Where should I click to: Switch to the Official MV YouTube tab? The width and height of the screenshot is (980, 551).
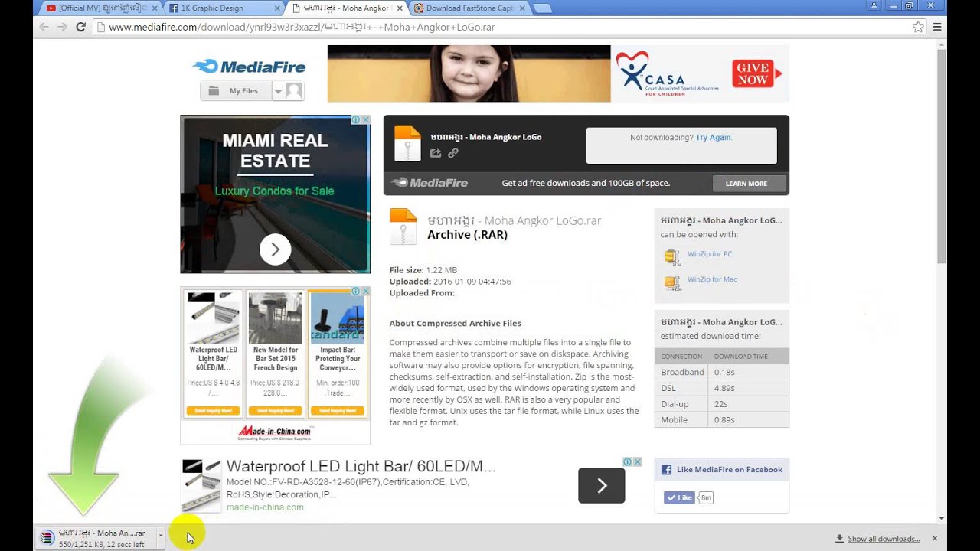(x=102, y=8)
